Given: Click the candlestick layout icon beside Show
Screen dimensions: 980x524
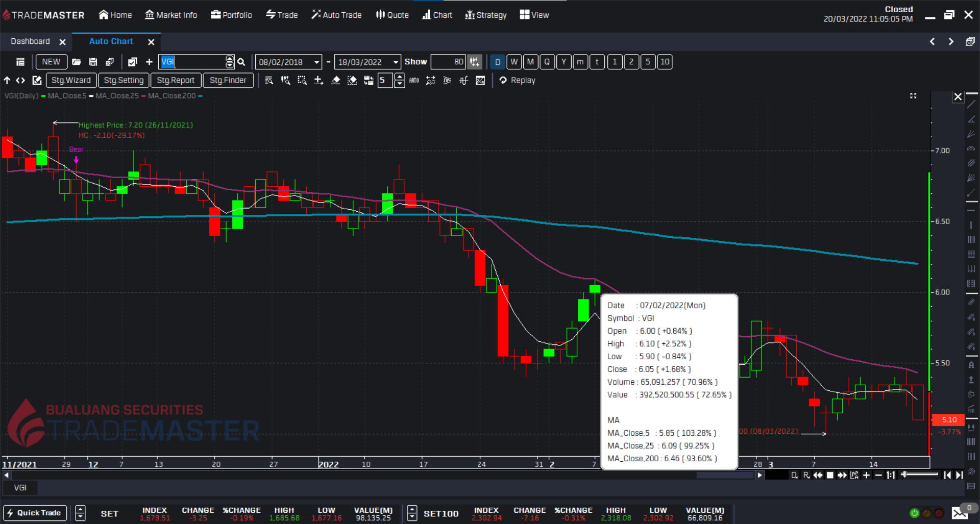Looking at the screenshot, I should point(475,62).
